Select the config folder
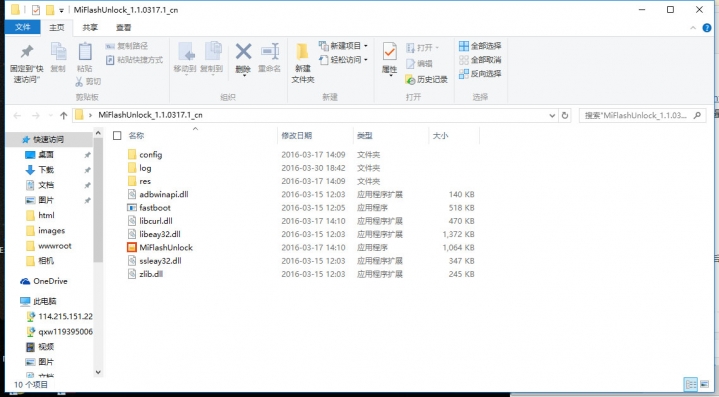The image size is (719, 397). coord(145,154)
